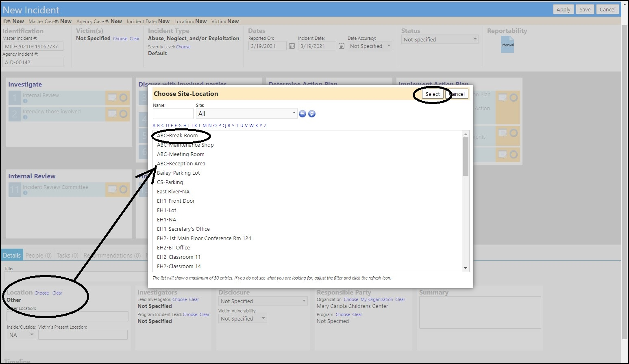Choose ABC-Break Room from list
Image resolution: width=629 pixels, height=364 pixels.
[177, 136]
